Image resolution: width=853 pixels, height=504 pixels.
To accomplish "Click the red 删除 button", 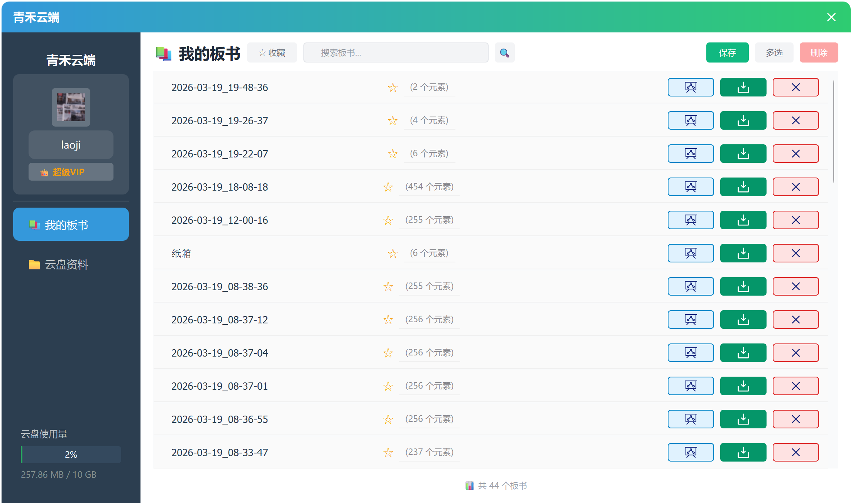I will coord(819,52).
